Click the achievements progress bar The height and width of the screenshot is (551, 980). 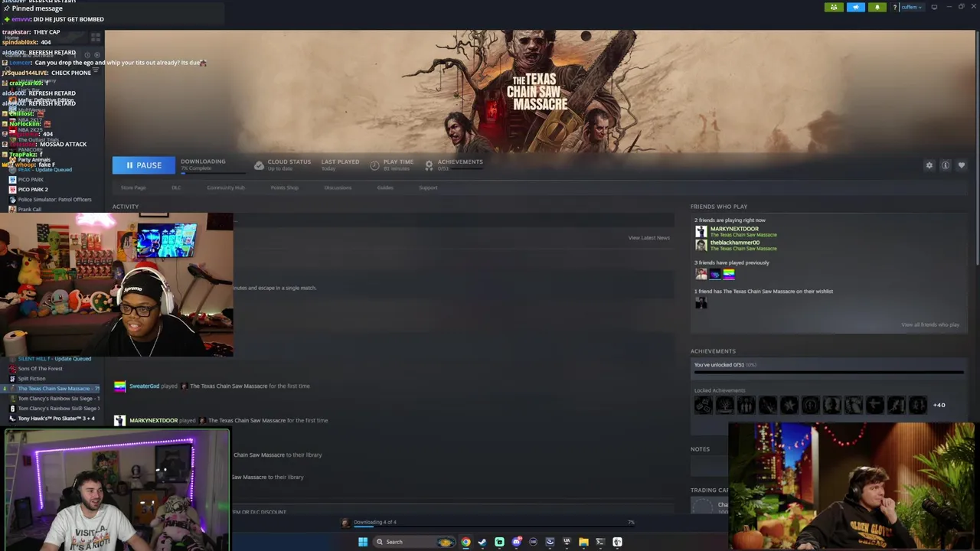tap(828, 373)
